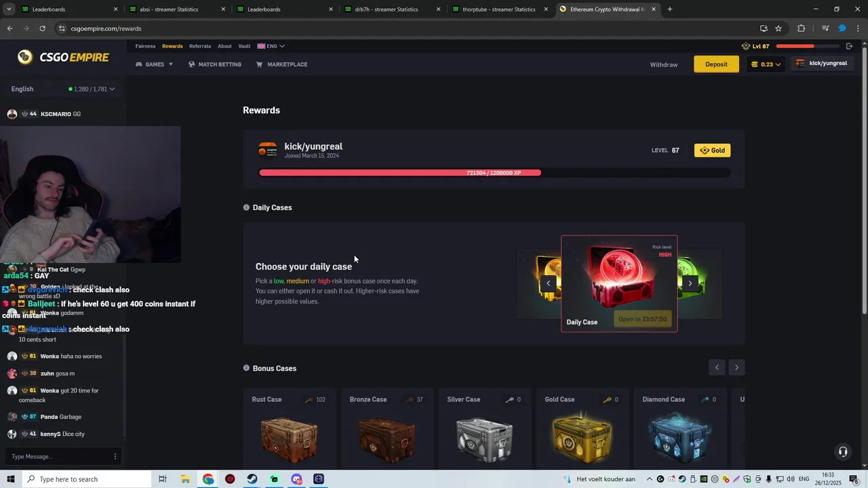Screen dimensions: 868x488
Task: Bookmark this page with star icon
Action: click(778, 28)
